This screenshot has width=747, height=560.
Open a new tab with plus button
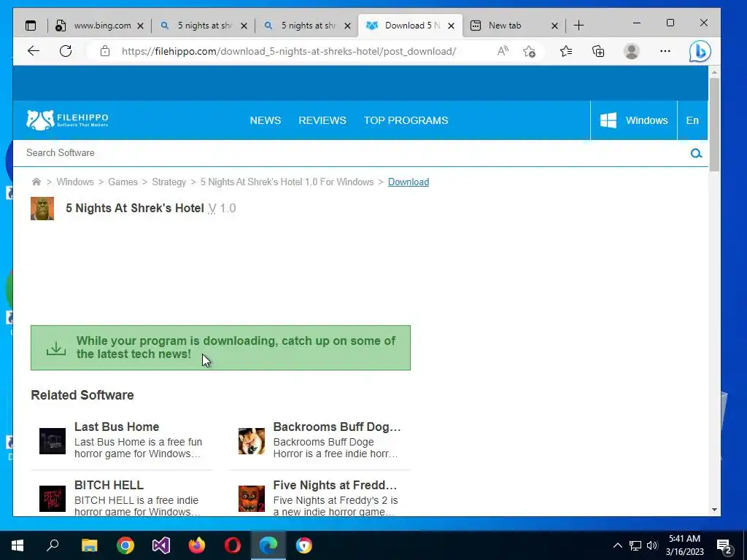578,26
